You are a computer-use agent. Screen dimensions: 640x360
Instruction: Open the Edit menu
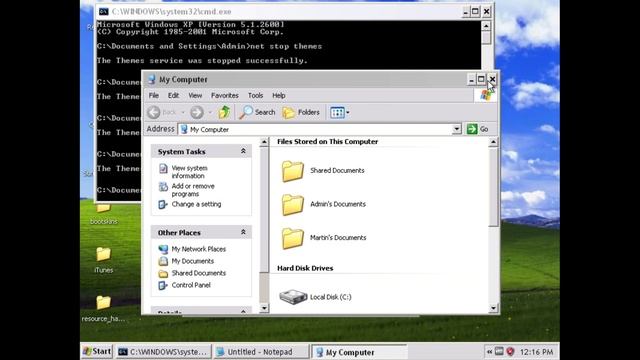[173, 96]
